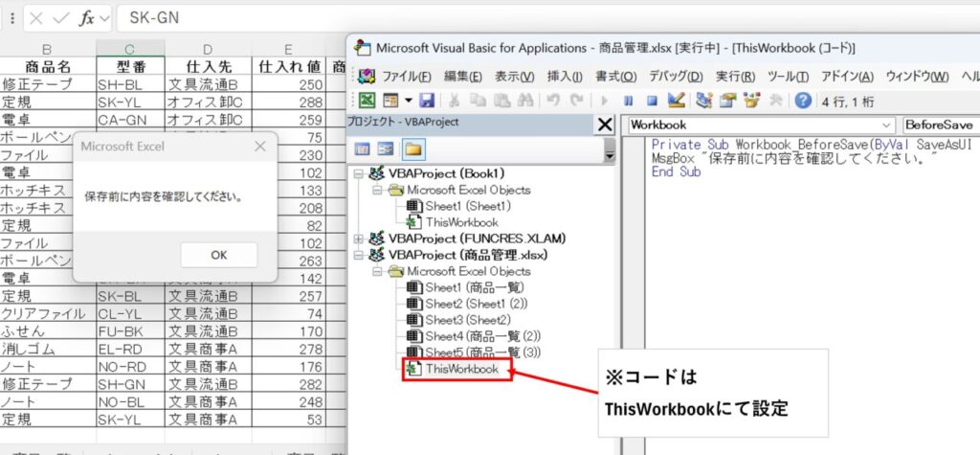Click the Find binoculars icon in VBA toolbar
Image resolution: width=980 pixels, height=455 pixels.
pyautogui.click(x=525, y=101)
